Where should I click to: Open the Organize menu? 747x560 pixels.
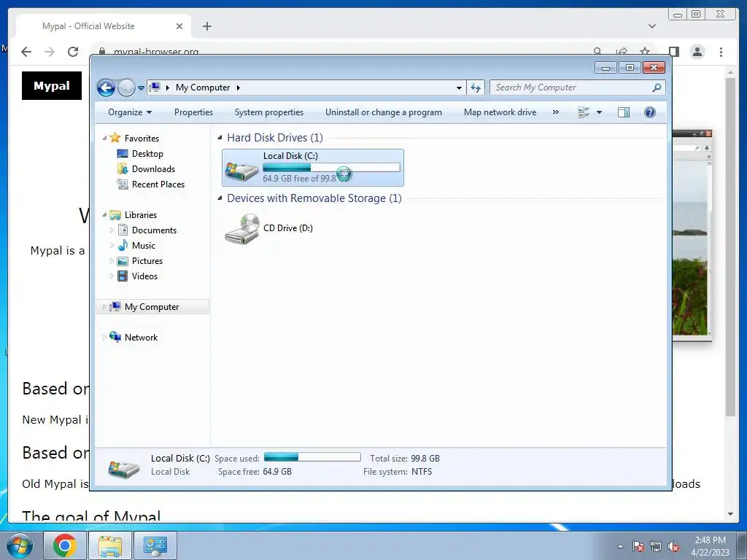(x=130, y=112)
